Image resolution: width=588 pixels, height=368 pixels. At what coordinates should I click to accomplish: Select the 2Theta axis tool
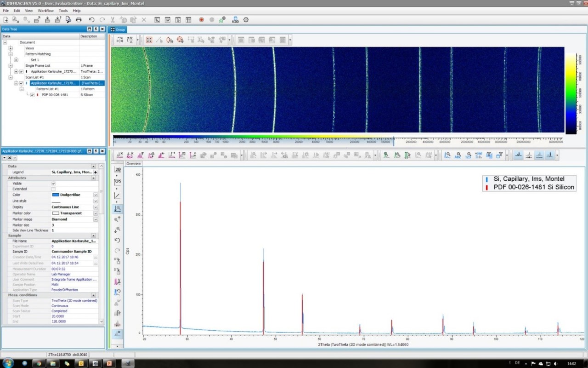[117, 169]
